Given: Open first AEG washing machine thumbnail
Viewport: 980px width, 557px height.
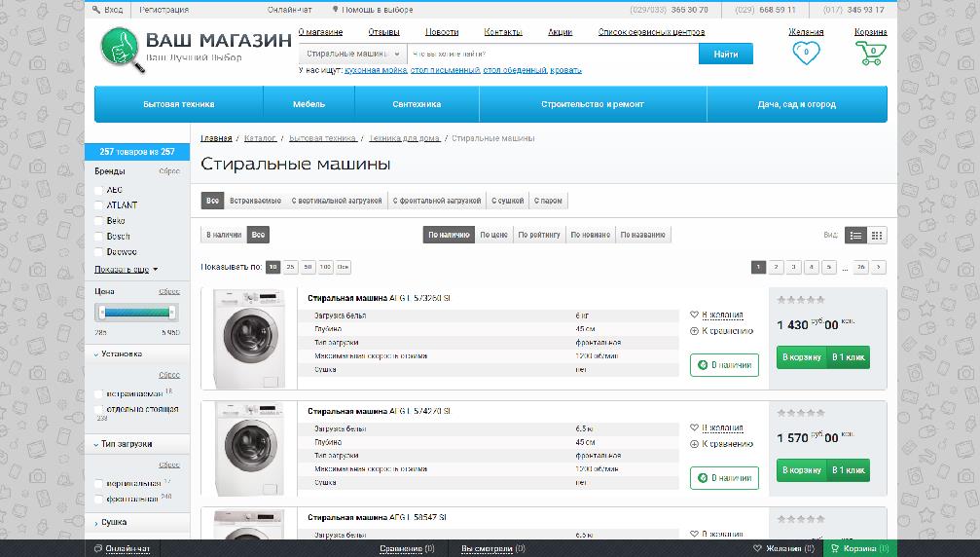Looking at the screenshot, I should coord(249,338).
